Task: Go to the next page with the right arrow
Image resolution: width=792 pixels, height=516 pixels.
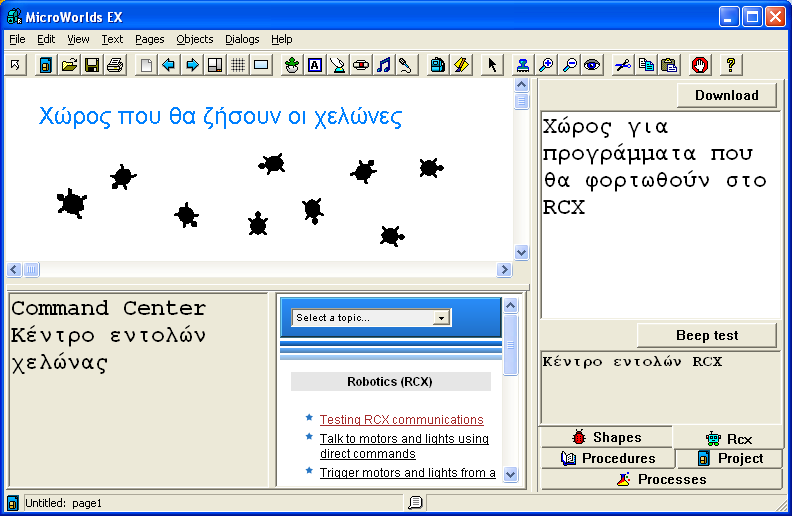Action: pos(192,65)
